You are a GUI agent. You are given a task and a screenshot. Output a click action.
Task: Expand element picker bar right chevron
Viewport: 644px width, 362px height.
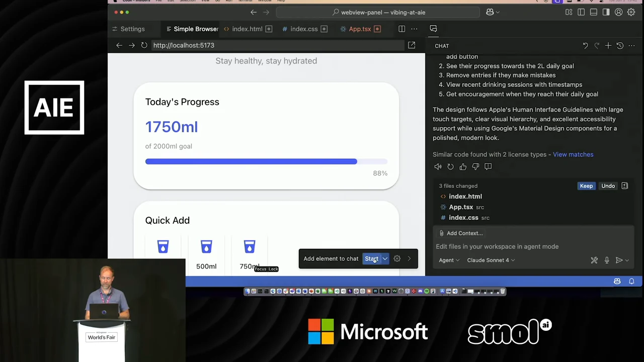coord(409,258)
